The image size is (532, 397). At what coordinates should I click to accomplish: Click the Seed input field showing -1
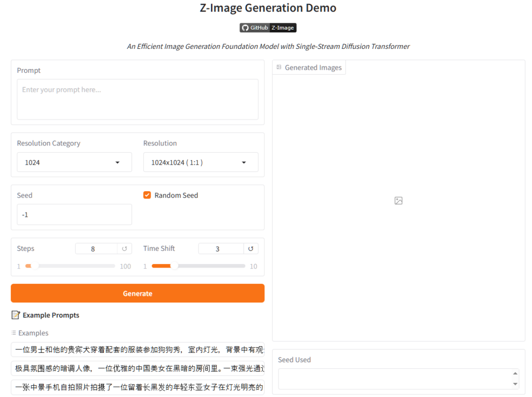[74, 215]
